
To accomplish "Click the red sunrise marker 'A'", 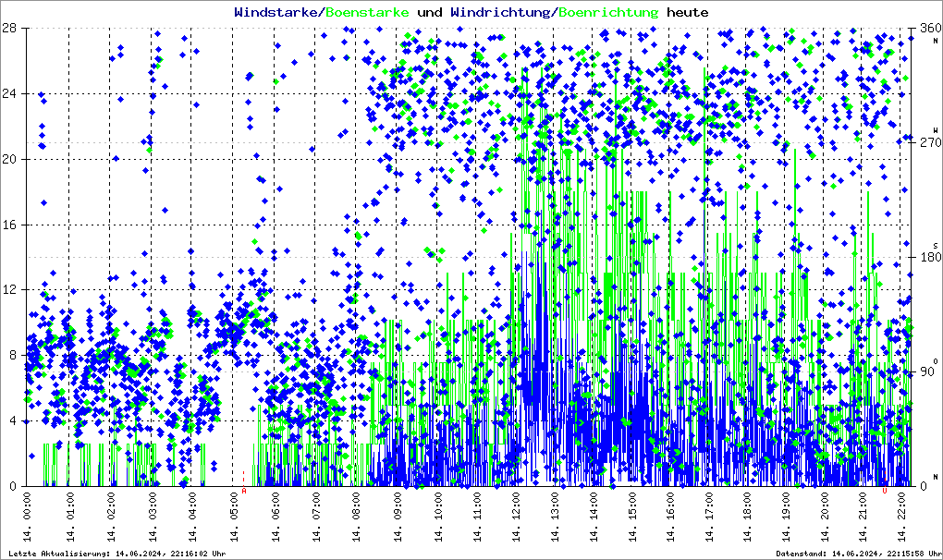I will pyautogui.click(x=243, y=491).
